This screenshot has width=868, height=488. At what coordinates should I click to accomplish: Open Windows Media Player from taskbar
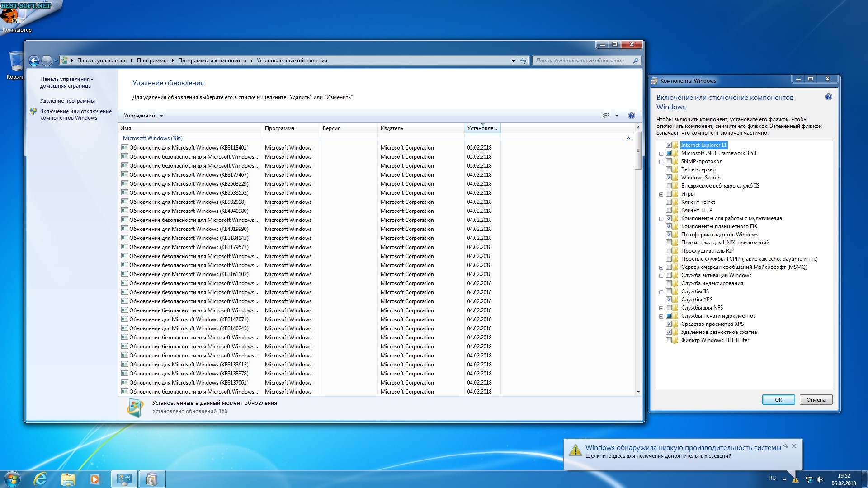(95, 479)
